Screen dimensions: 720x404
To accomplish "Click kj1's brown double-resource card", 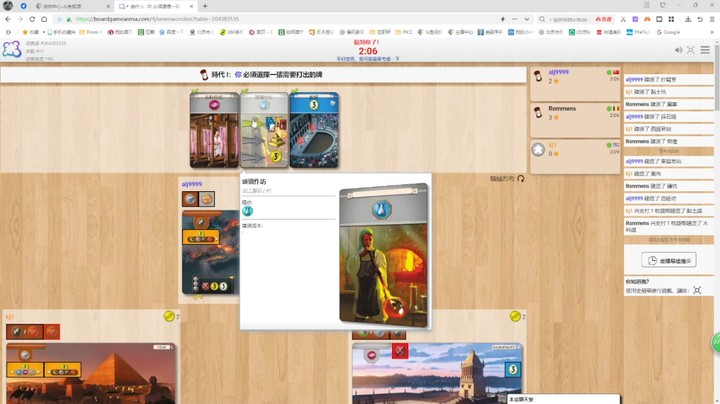I will pyautogui.click(x=25, y=331).
